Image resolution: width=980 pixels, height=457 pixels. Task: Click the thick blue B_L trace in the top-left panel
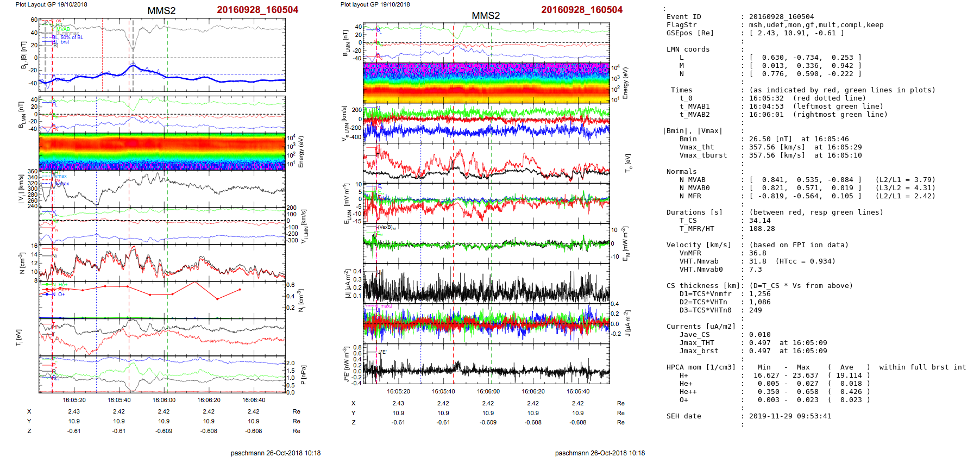[x=217, y=80]
